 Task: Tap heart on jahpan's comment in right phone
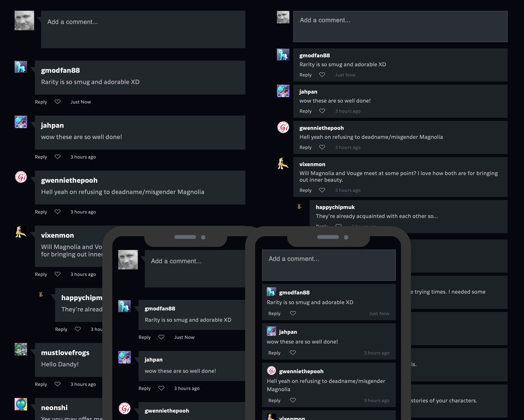tap(293, 353)
